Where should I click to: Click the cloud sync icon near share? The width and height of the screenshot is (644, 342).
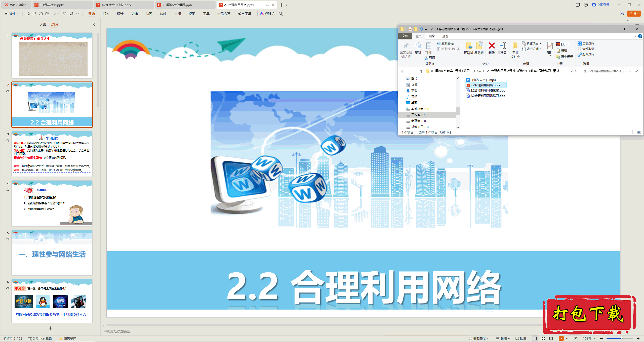click(x=622, y=14)
